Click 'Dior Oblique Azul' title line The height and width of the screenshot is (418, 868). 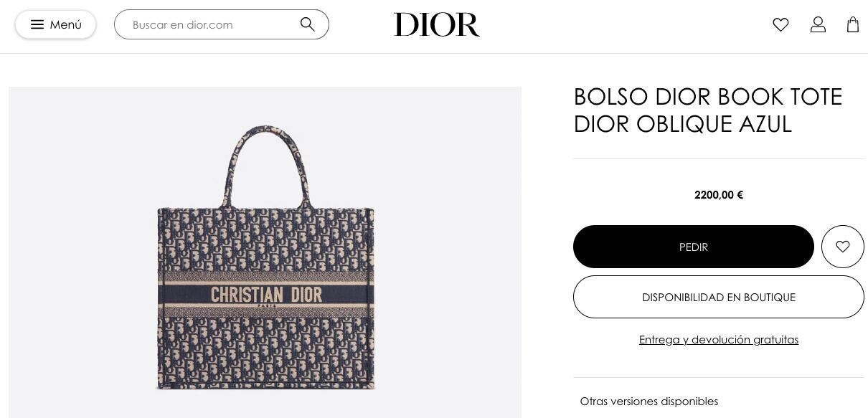(x=683, y=124)
